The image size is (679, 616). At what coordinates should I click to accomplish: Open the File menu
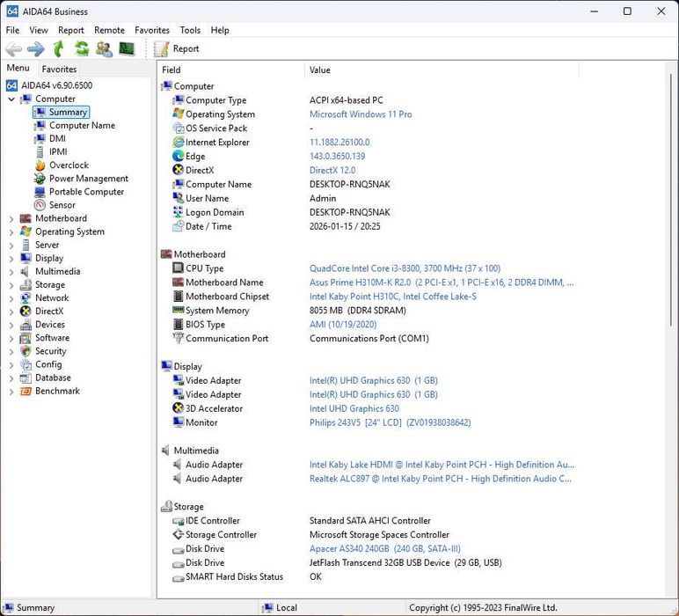12,30
